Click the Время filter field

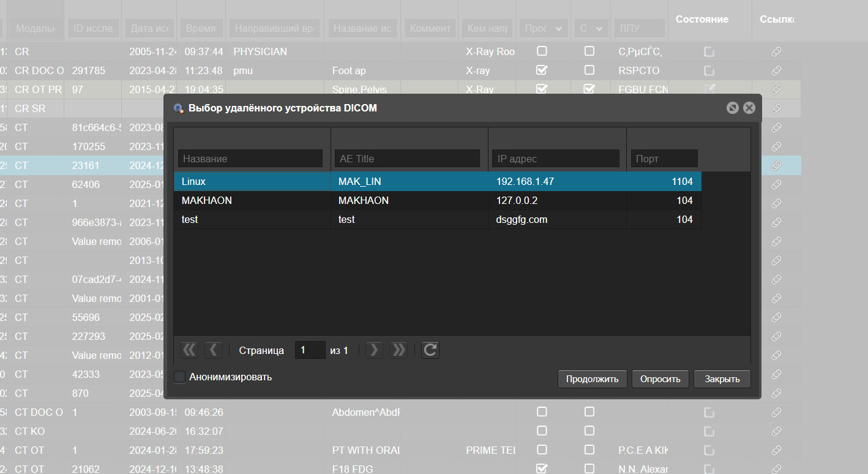tap(201, 28)
